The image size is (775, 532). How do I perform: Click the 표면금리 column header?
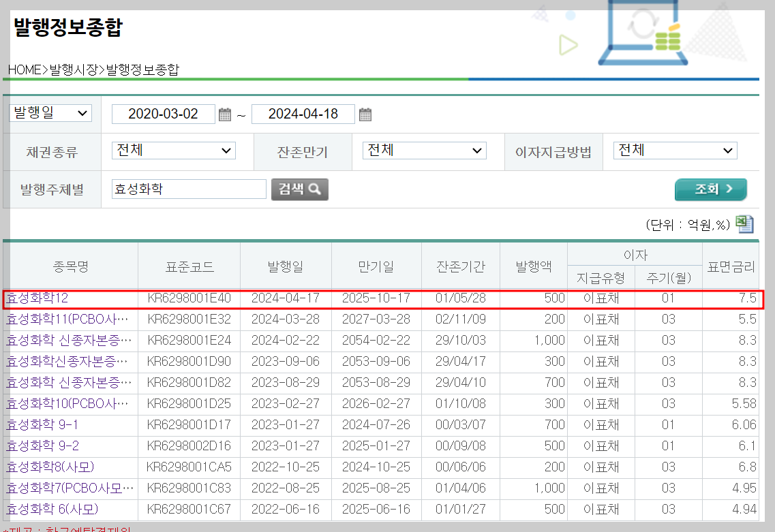tap(731, 267)
